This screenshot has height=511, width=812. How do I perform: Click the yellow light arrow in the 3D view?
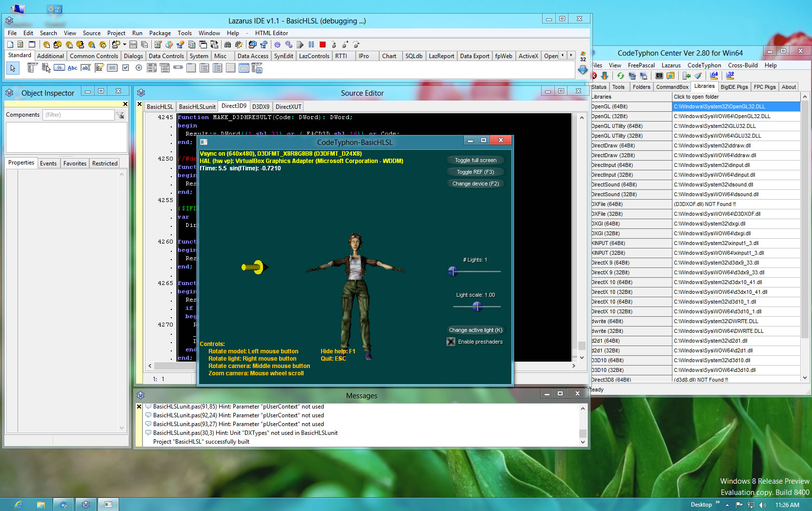click(x=255, y=267)
